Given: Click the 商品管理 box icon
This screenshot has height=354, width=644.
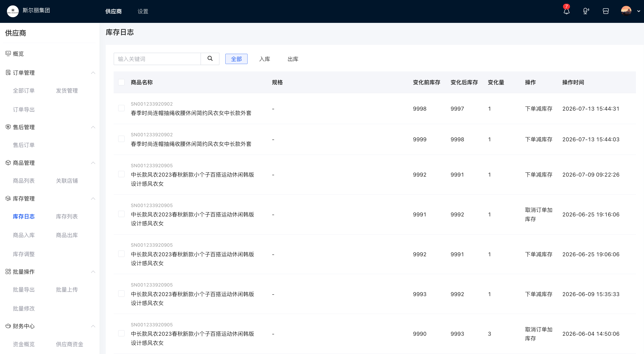Looking at the screenshot, I should point(8,163).
